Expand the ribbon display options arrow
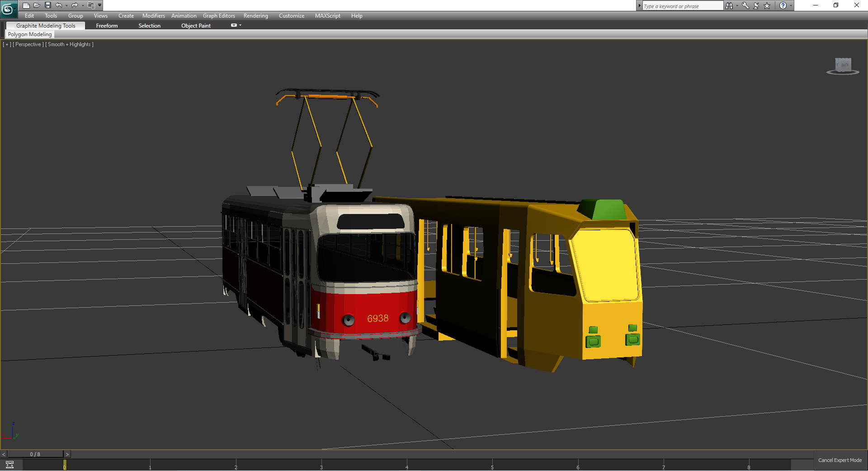868x471 pixels. (x=240, y=25)
